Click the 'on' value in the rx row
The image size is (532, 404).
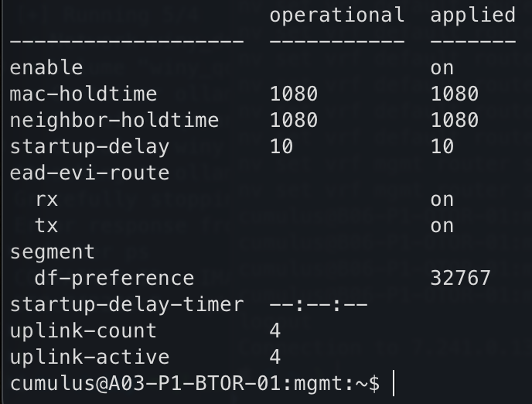pyautogui.click(x=442, y=199)
